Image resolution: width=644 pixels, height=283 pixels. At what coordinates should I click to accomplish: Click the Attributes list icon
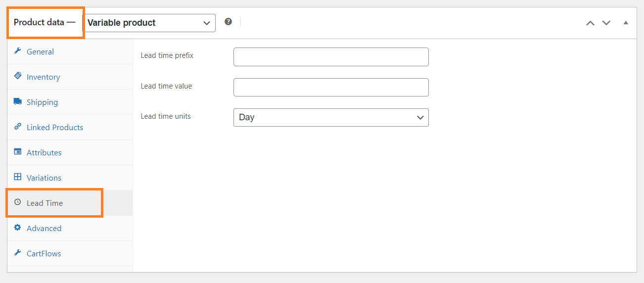click(x=18, y=152)
